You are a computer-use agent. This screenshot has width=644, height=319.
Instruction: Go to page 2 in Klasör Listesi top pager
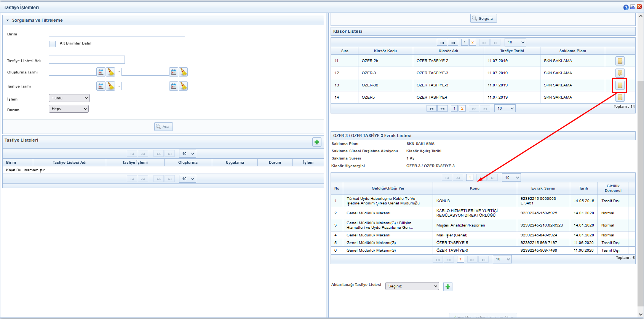pyautogui.click(x=472, y=42)
